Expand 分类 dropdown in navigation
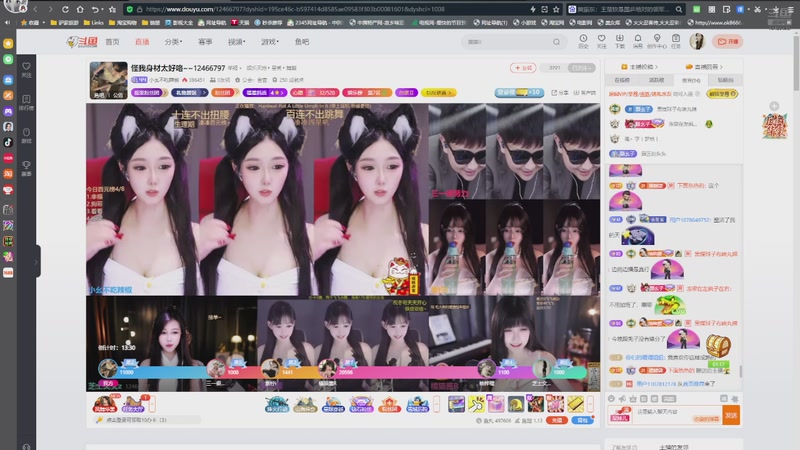Image resolution: width=800 pixels, height=450 pixels. (173, 42)
